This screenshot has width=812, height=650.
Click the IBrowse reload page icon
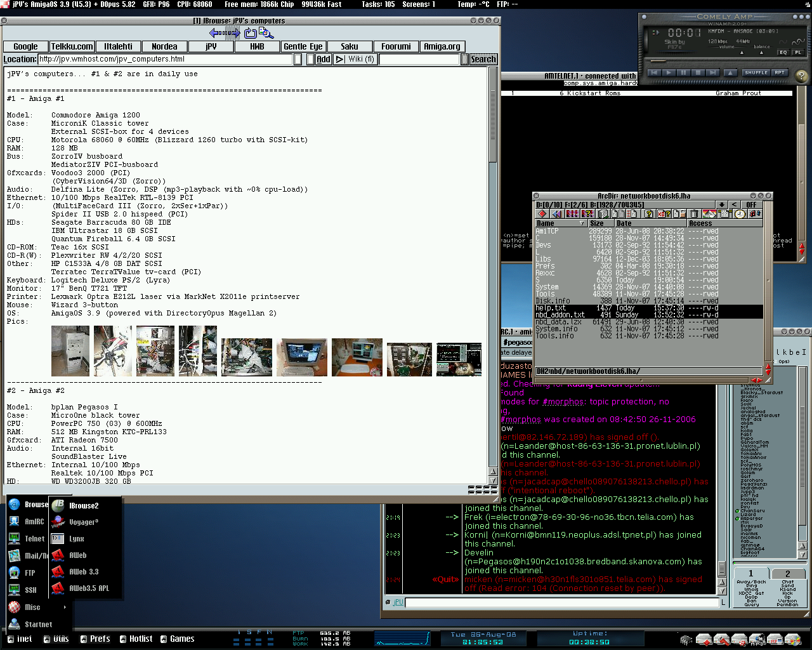click(251, 33)
